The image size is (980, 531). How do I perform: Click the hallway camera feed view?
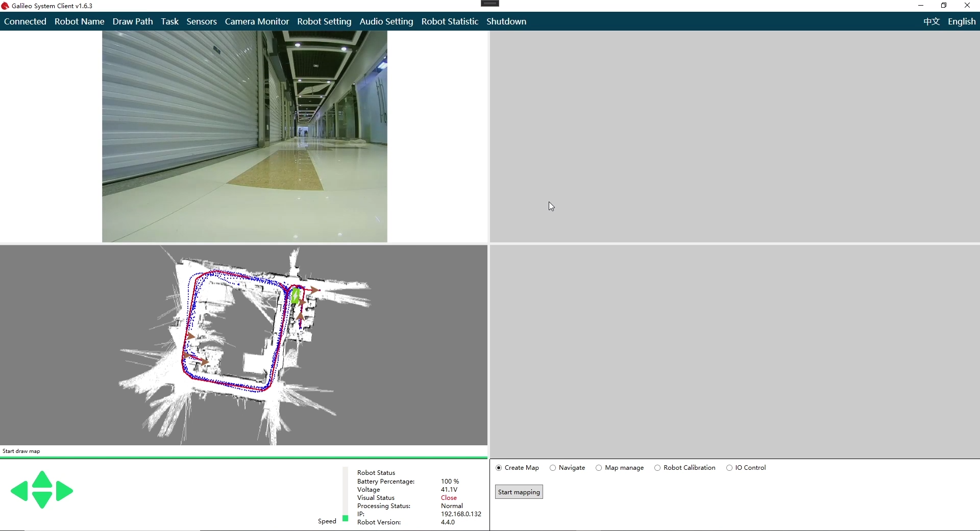coord(244,136)
